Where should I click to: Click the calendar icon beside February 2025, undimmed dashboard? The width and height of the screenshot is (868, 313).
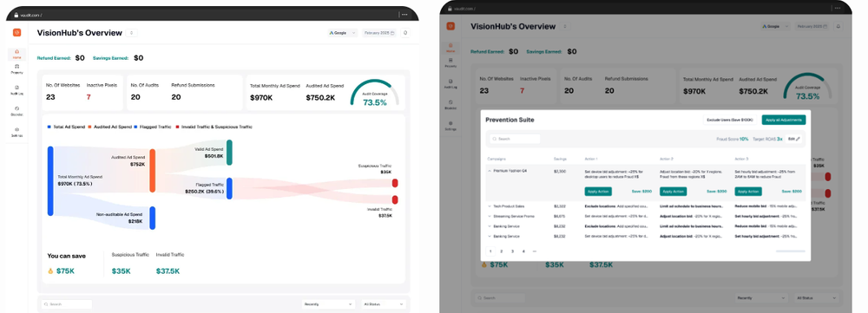[392, 33]
